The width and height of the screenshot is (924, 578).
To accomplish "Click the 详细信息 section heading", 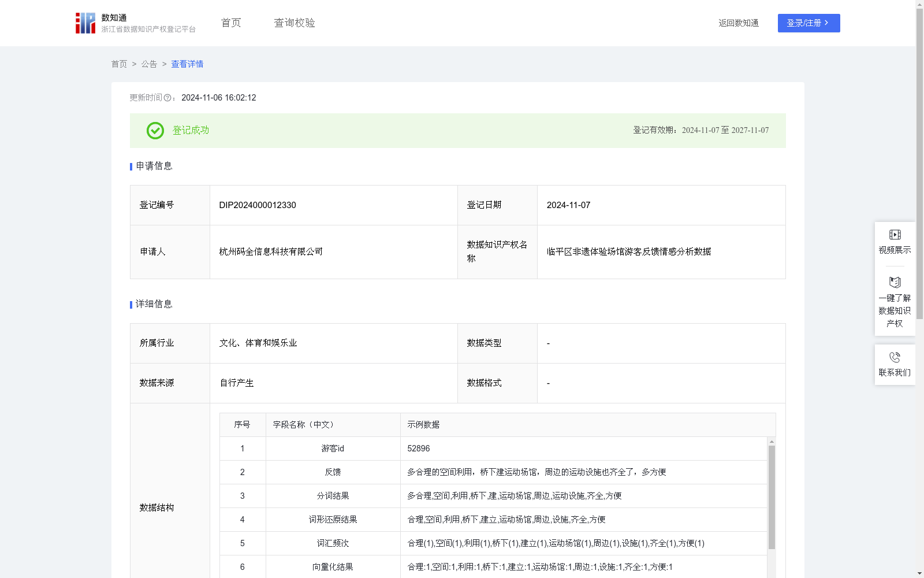I will [x=154, y=305].
